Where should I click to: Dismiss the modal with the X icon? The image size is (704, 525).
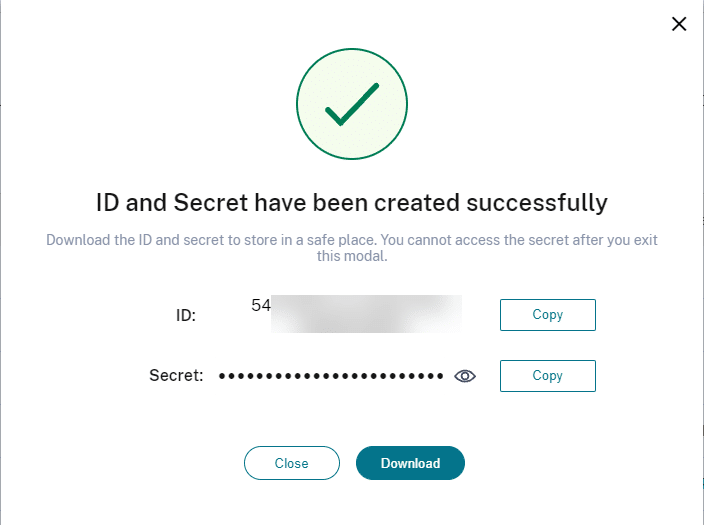coord(679,24)
